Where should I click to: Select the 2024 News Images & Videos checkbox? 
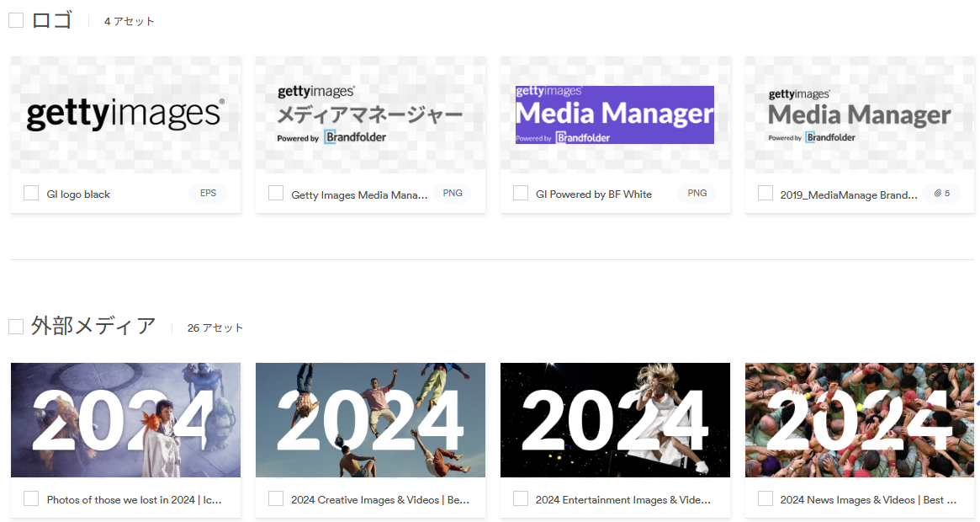765,498
